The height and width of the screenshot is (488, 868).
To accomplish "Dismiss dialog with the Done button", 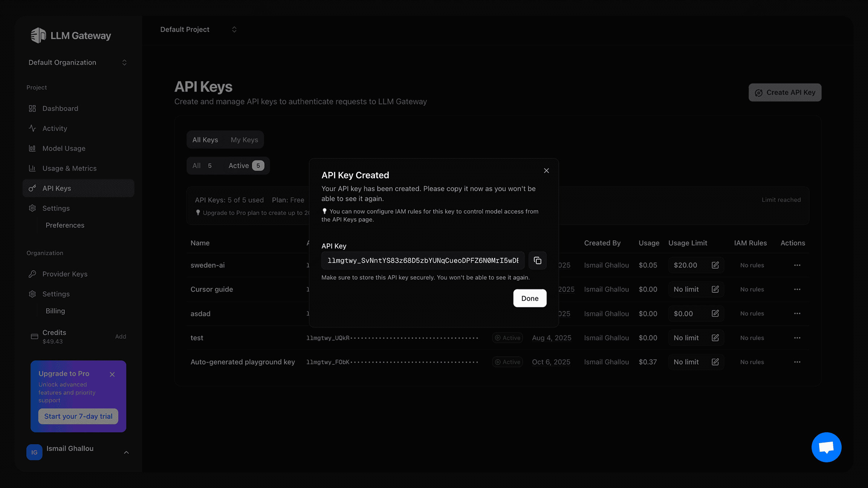I will point(529,298).
